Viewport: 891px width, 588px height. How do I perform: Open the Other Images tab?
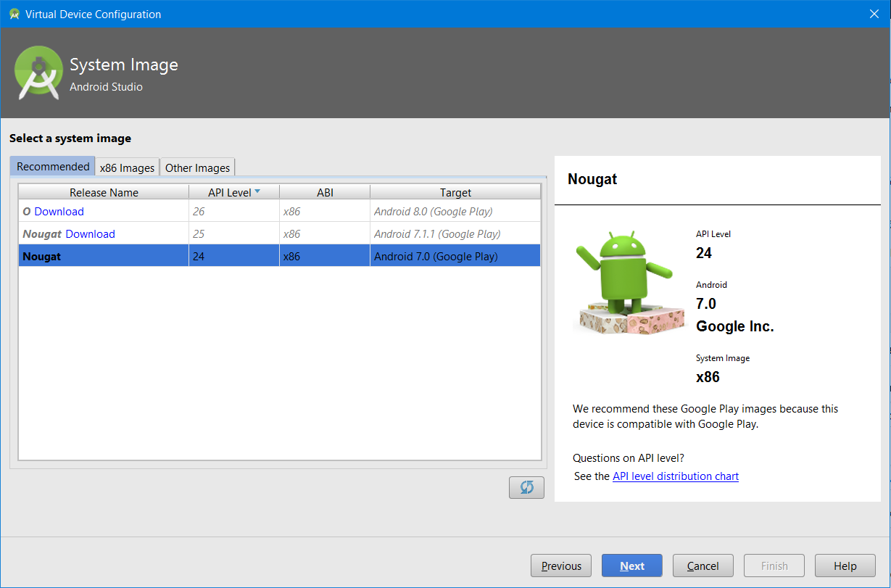click(197, 167)
